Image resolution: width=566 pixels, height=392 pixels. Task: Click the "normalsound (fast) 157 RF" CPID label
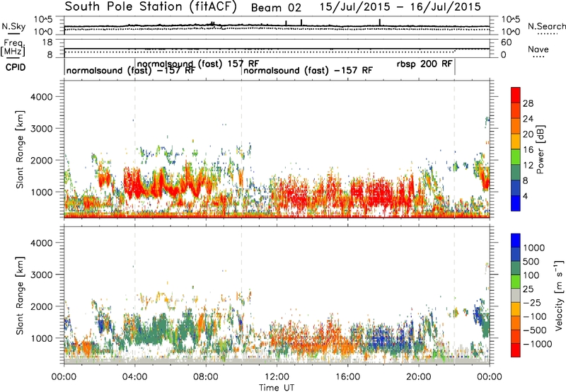pyautogui.click(x=198, y=64)
